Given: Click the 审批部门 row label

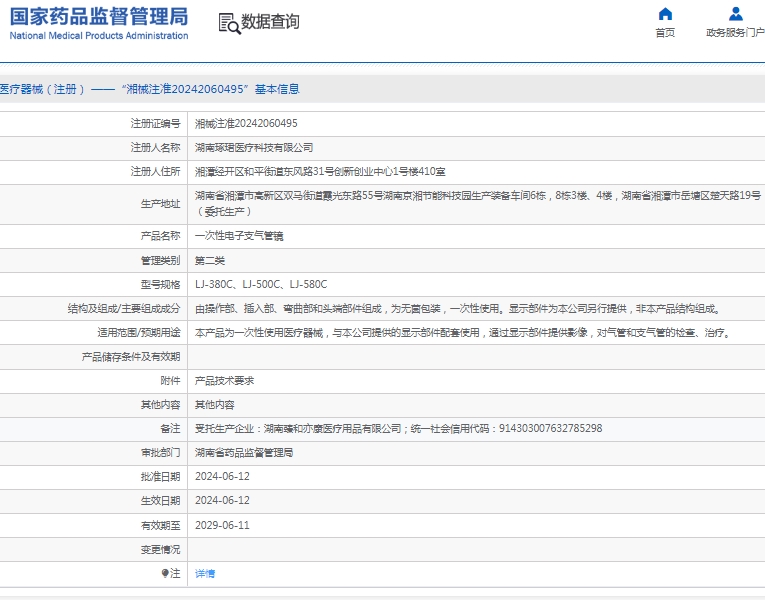Looking at the screenshot, I should tap(161, 452).
